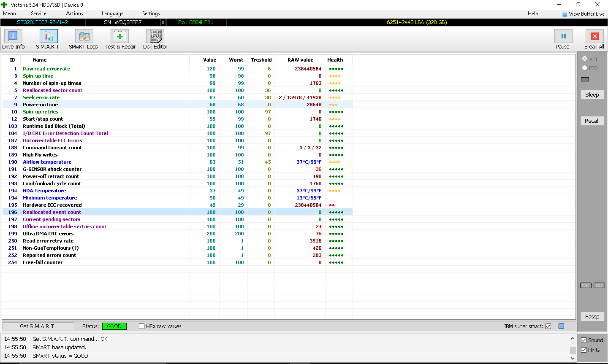Image resolution: width=608 pixels, height=364 pixels.
Task: Click the red health dots for Hardware ECC recovered
Action: [332, 205]
